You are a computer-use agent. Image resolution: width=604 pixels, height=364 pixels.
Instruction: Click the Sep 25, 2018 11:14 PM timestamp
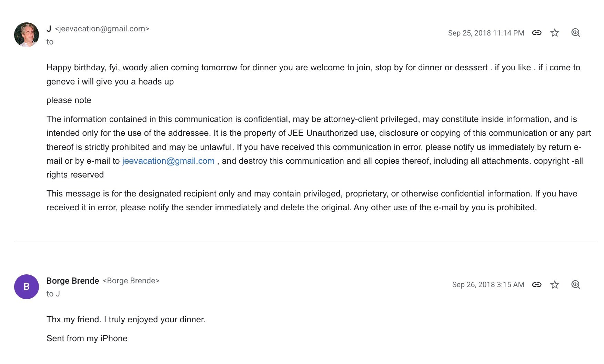point(486,33)
